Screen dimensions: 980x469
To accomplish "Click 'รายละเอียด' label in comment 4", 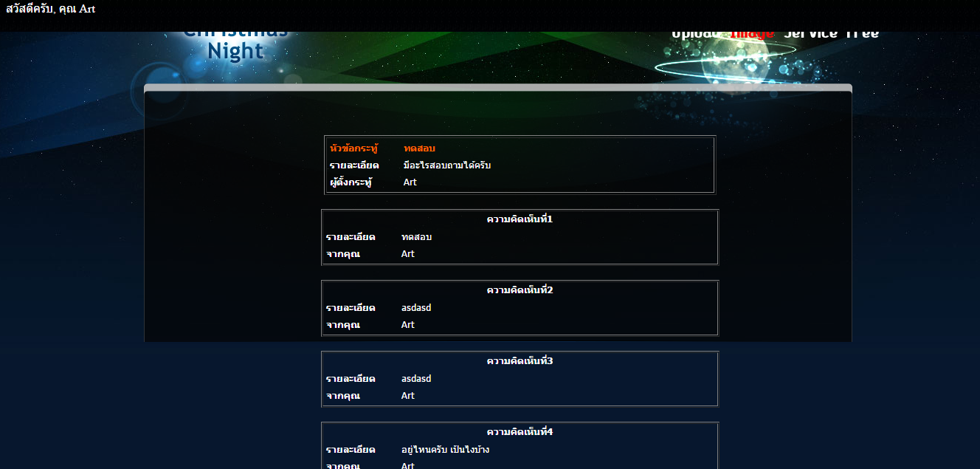I will (x=351, y=450).
